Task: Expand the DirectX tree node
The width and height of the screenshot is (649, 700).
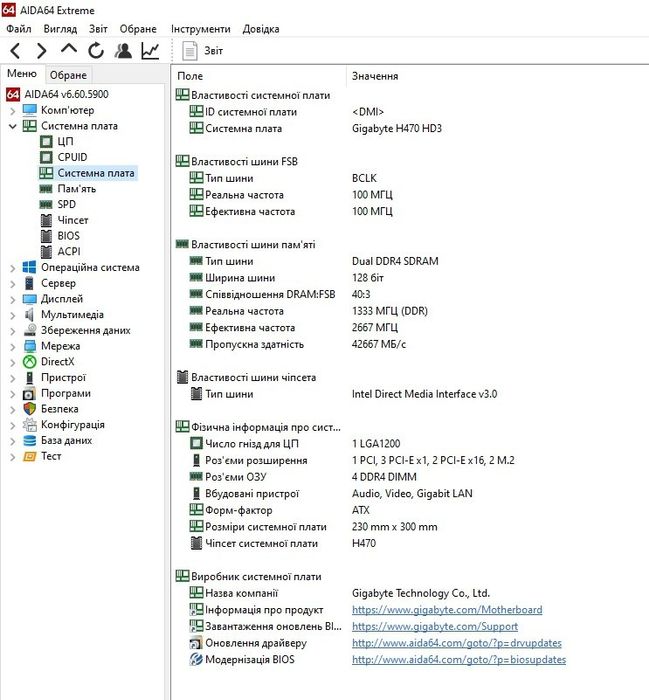Action: [x=12, y=362]
